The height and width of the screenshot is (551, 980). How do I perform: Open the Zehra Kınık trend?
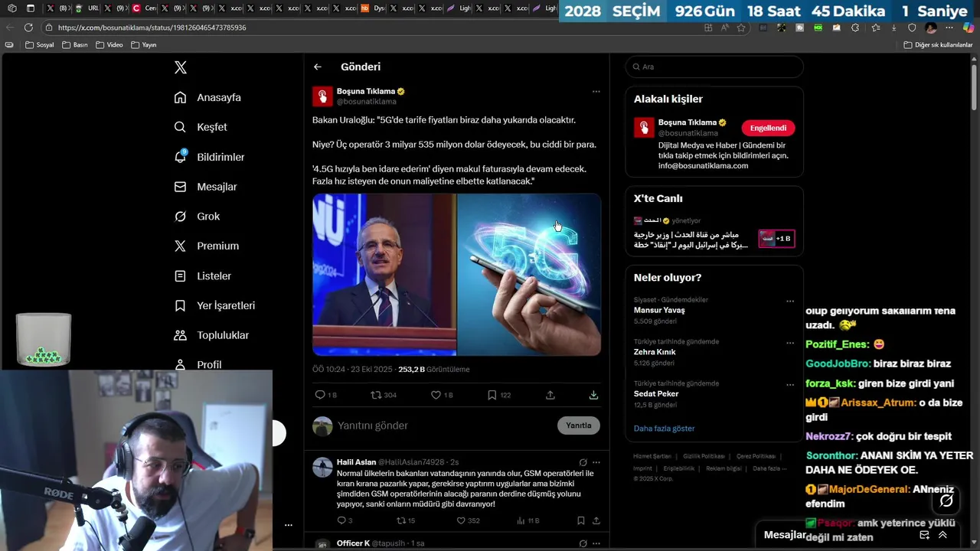coord(655,352)
